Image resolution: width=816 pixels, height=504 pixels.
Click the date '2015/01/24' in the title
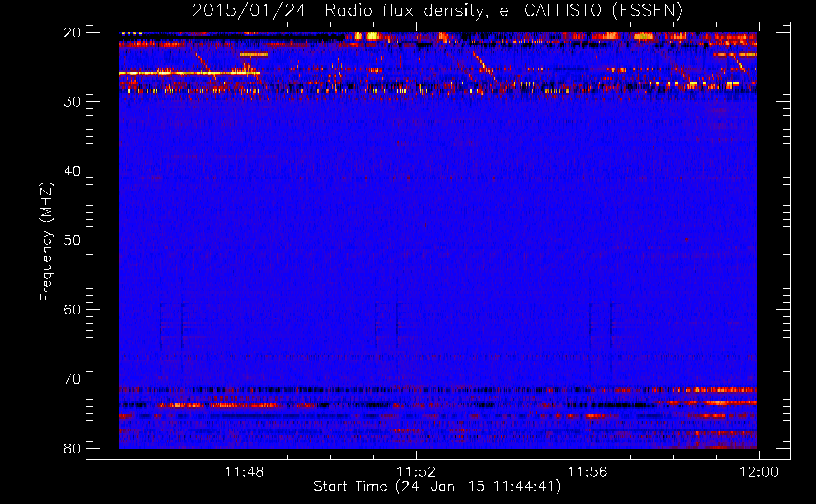point(249,10)
